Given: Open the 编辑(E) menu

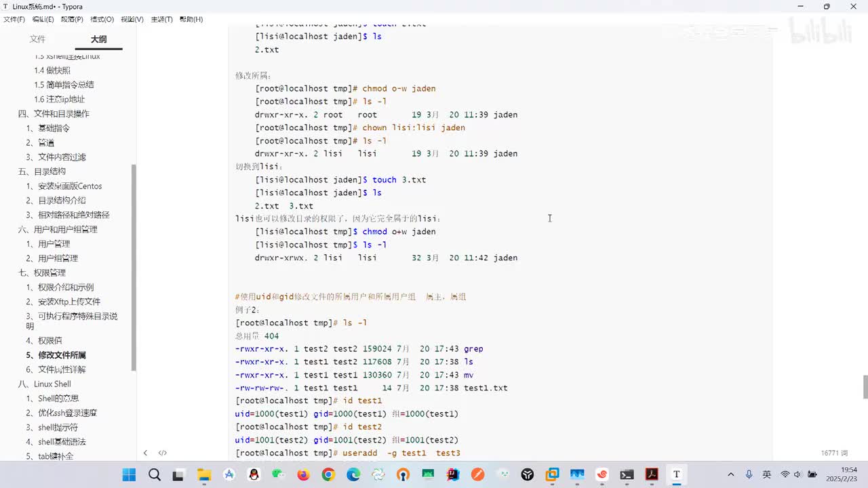Looking at the screenshot, I should tap(43, 19).
